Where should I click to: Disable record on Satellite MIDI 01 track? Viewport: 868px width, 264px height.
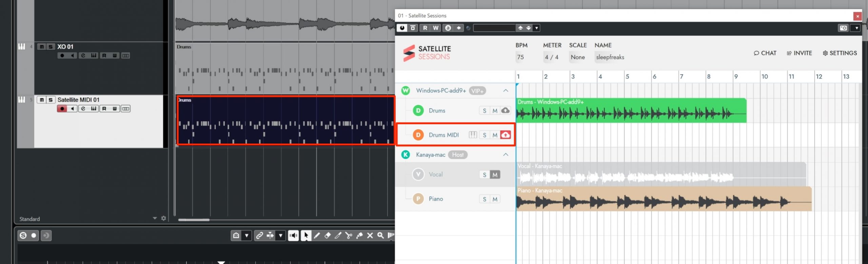(x=62, y=109)
